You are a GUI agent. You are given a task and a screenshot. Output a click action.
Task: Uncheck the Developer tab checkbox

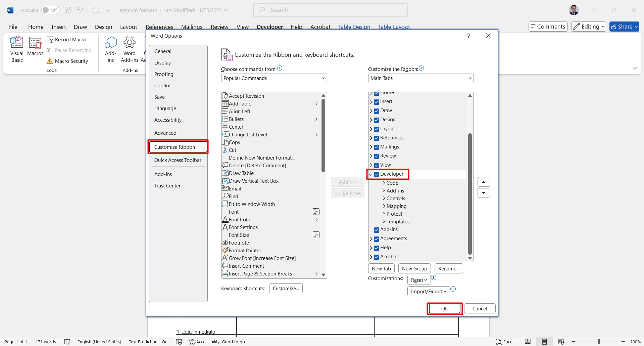tap(377, 174)
